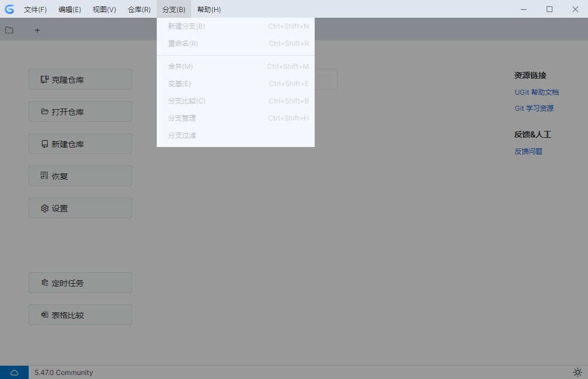
Task: Toggle the light/dark theme sun icon
Action: (x=578, y=372)
